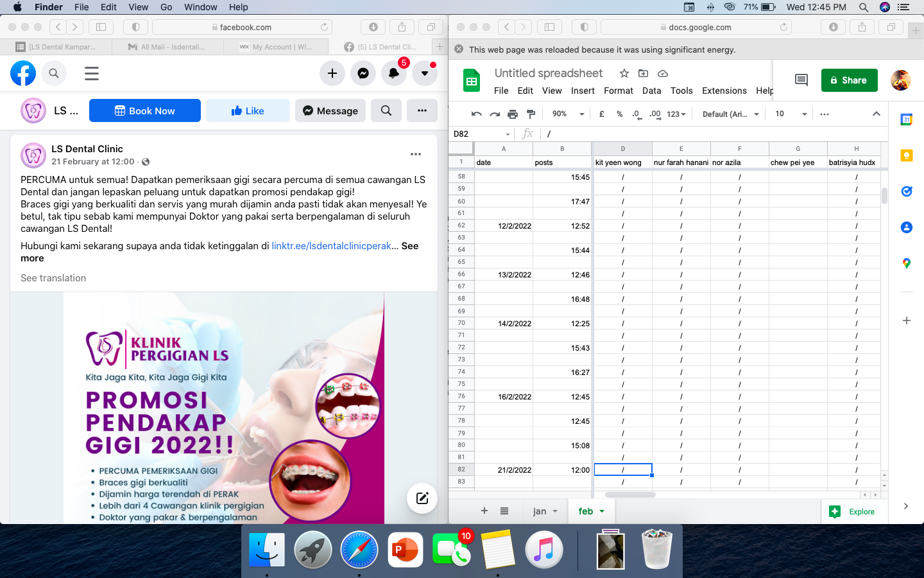Open comment history icon

tap(801, 80)
